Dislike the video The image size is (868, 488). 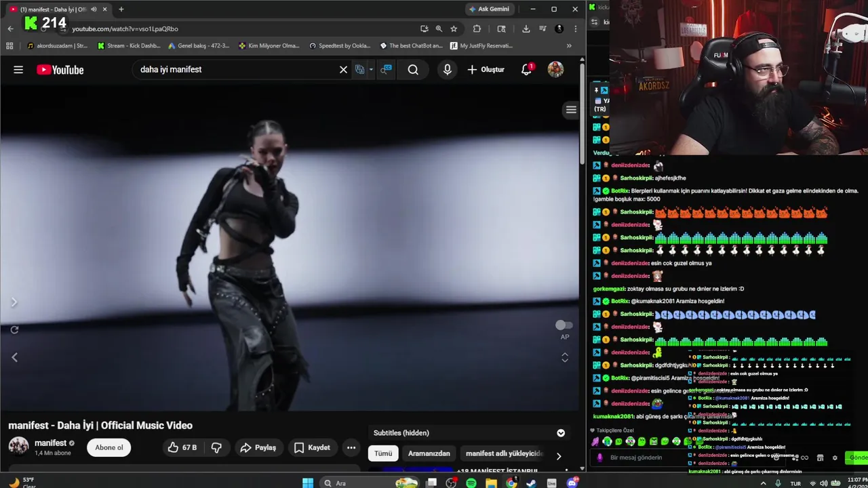[216, 447]
